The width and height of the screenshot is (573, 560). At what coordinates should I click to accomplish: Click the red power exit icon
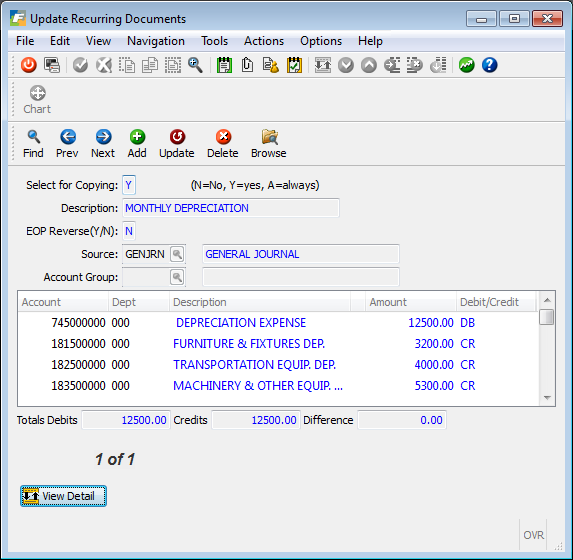(x=29, y=65)
